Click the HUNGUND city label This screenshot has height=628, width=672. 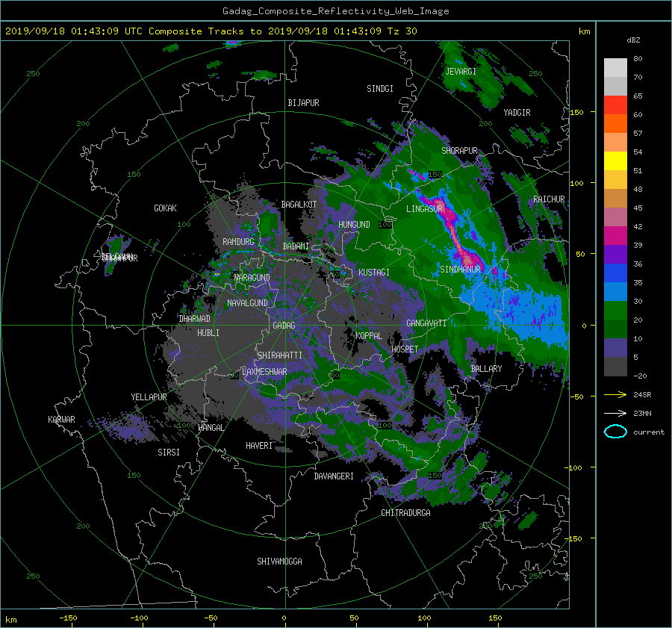tap(354, 225)
